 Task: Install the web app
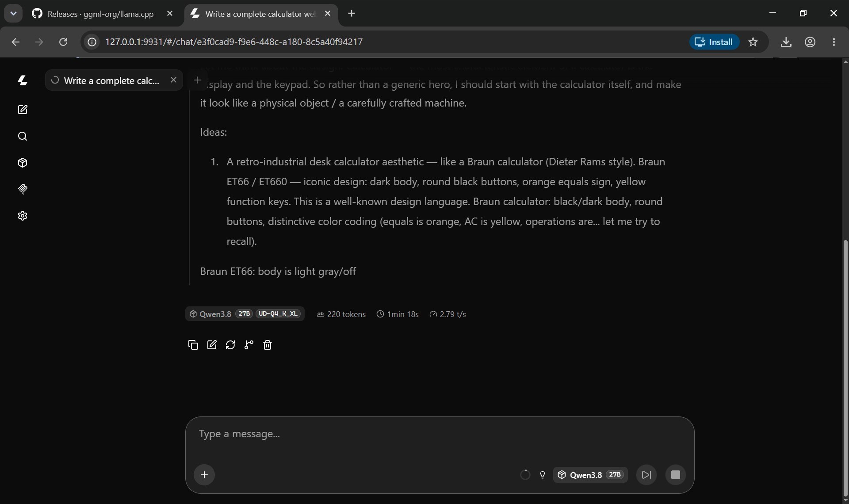(x=714, y=42)
